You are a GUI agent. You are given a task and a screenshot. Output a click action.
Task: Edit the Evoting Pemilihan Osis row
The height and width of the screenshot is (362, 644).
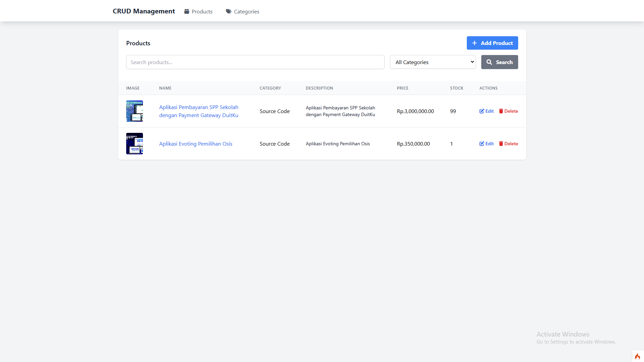487,144
